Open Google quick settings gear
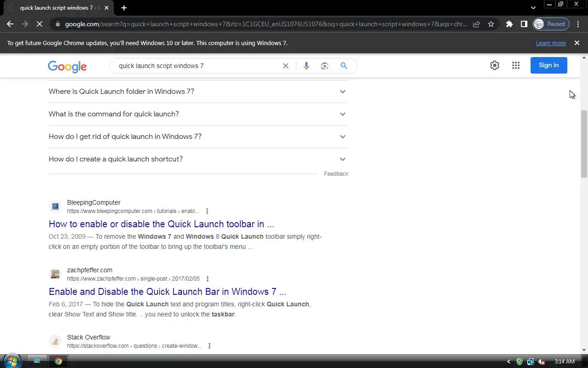Screen dimensions: 588x368 pos(494,65)
